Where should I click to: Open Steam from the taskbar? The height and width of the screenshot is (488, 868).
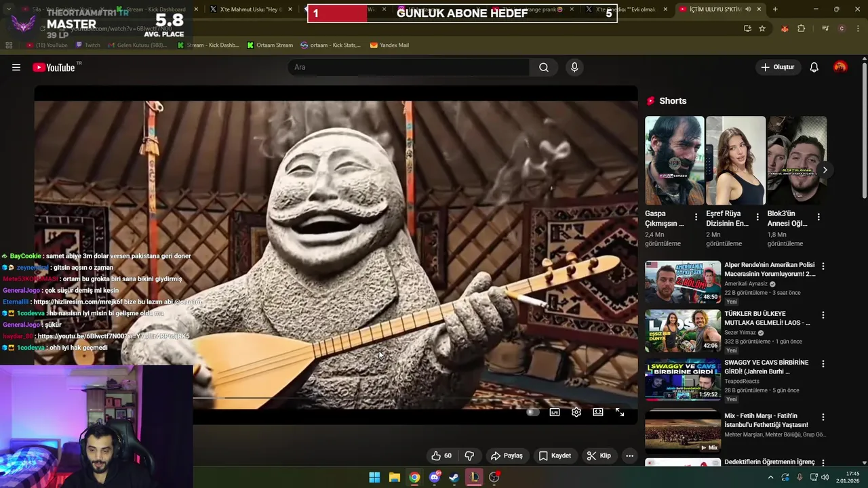[x=454, y=477]
